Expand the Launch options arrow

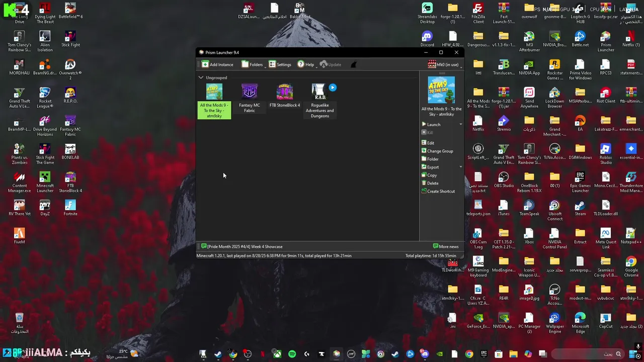pyautogui.click(x=460, y=124)
